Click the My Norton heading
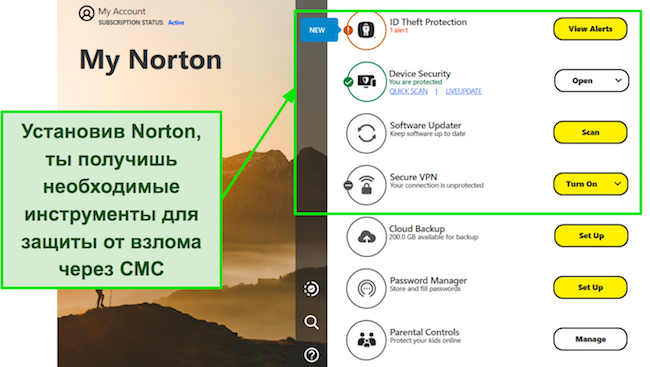650x367 pixels. click(150, 61)
